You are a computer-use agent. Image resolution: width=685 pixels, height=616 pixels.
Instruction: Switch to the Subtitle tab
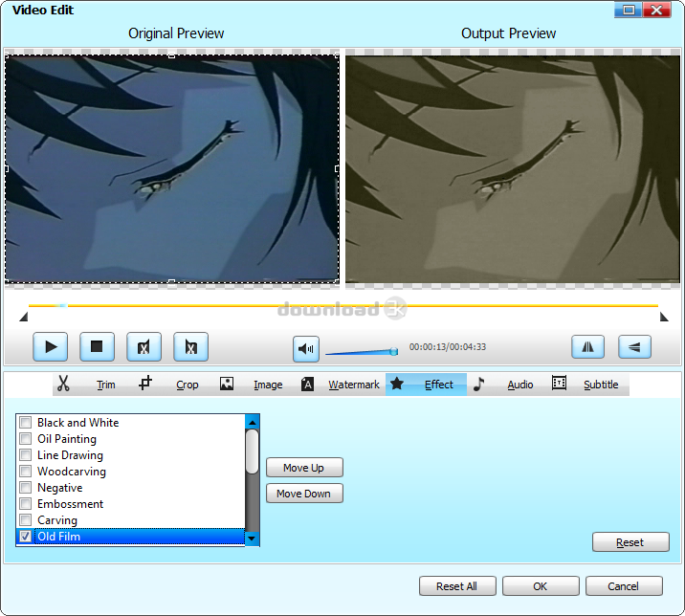(x=600, y=385)
